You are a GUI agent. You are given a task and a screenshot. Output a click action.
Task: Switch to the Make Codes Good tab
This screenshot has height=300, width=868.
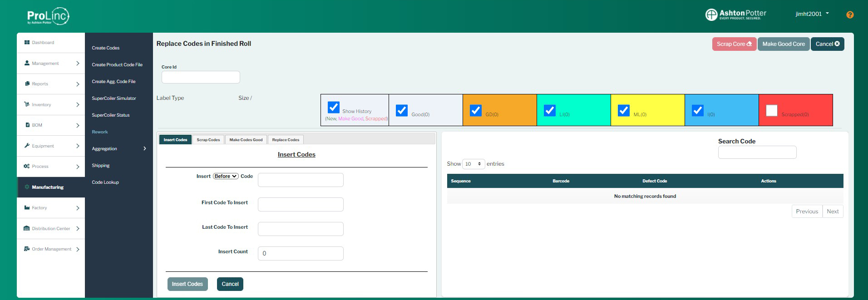[246, 140]
